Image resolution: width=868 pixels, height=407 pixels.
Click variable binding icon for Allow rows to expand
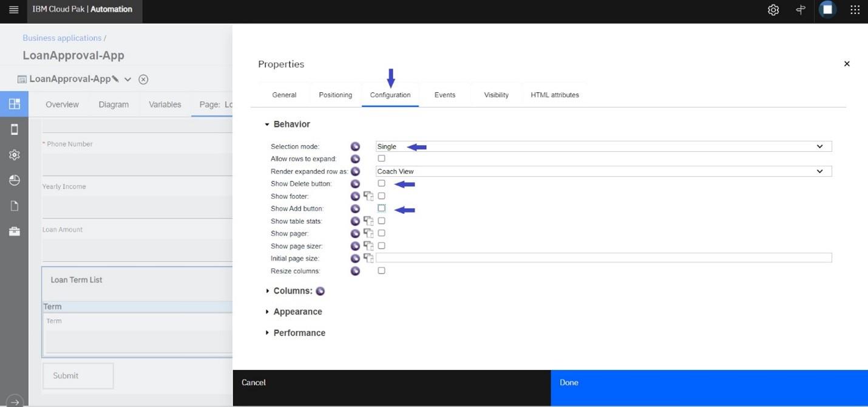pyautogui.click(x=355, y=159)
